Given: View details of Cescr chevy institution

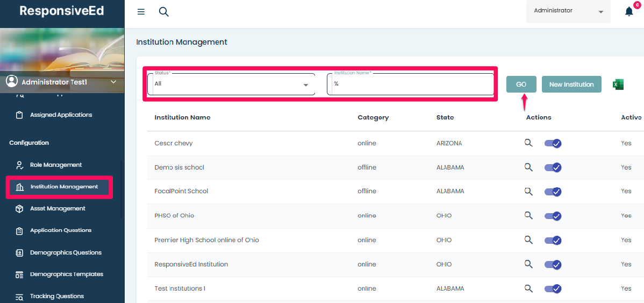Looking at the screenshot, I should 528,143.
